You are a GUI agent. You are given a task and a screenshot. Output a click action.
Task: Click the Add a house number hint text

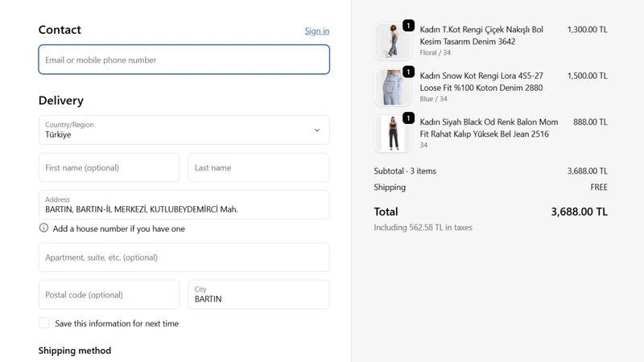click(x=118, y=228)
